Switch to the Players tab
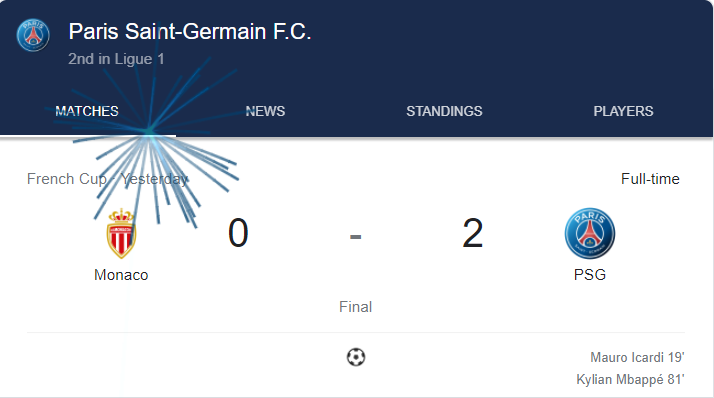Viewport: 714px width, 398px height. tap(623, 111)
